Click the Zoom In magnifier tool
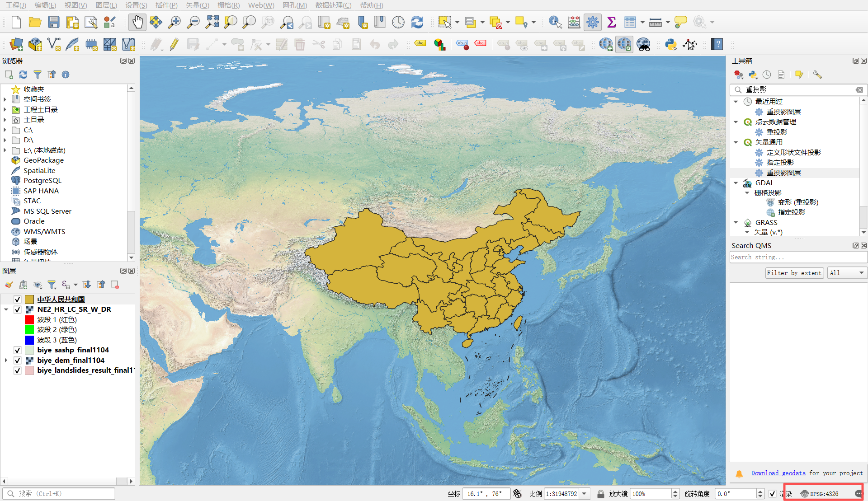Image resolution: width=868 pixels, height=501 pixels. pos(174,22)
